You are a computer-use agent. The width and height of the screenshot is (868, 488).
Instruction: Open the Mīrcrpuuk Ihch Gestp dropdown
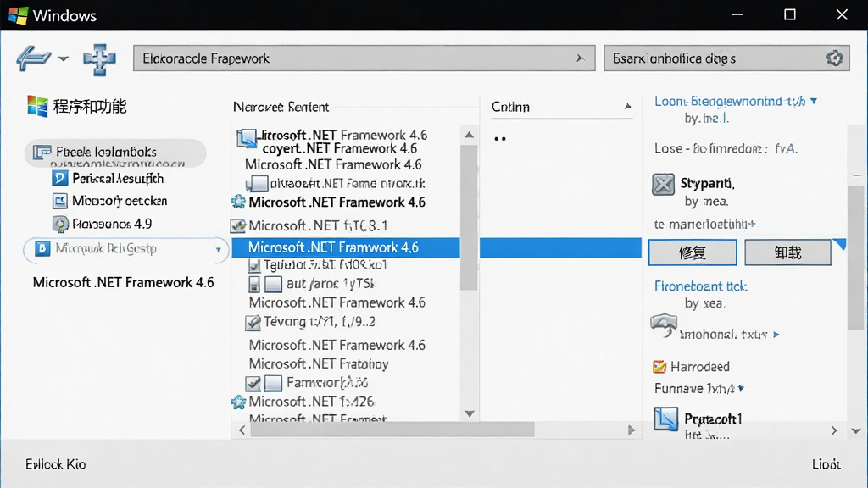[218, 250]
